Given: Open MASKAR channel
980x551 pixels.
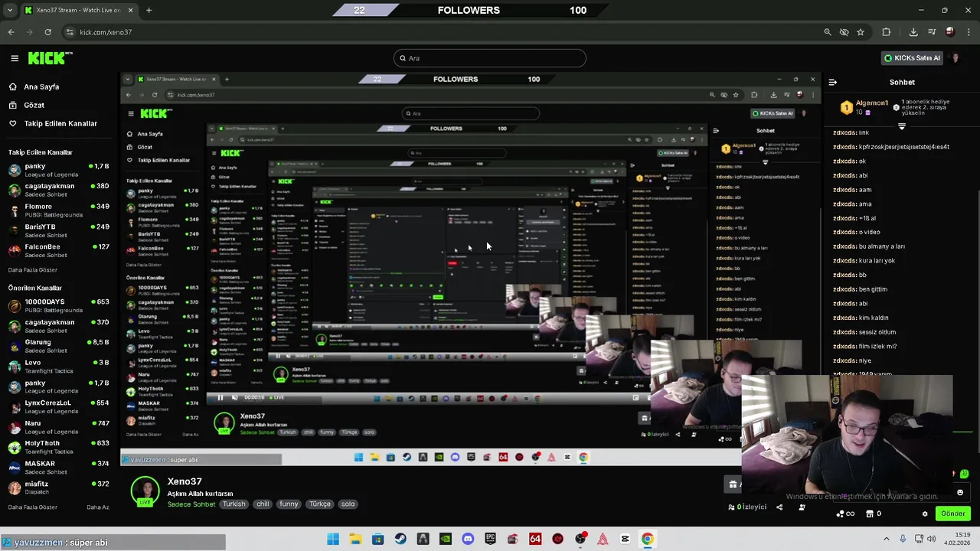Looking at the screenshot, I should [x=58, y=467].
